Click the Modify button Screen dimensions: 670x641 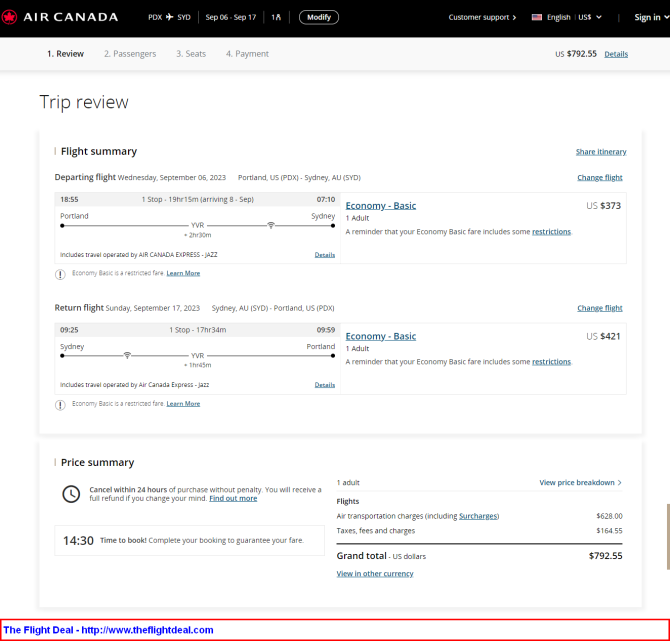[x=319, y=17]
